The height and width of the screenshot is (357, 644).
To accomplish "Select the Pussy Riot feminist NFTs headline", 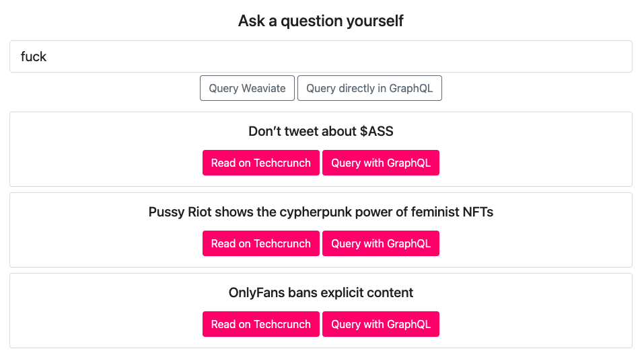I will [x=320, y=212].
